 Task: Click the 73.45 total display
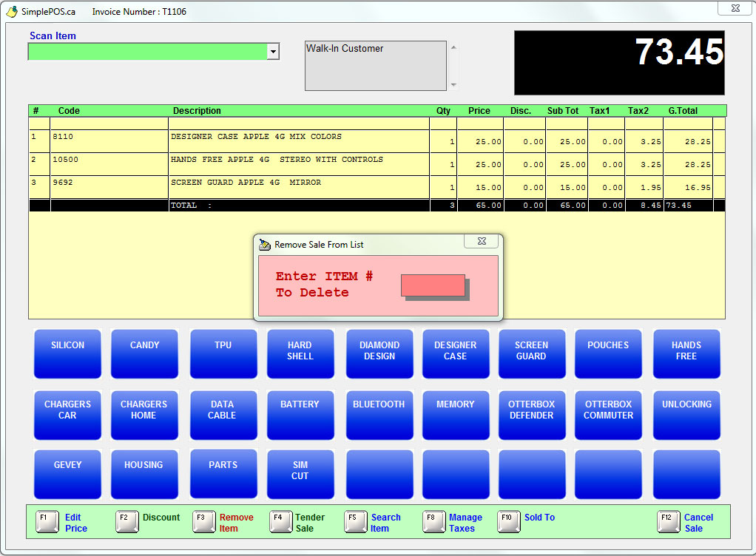pos(620,63)
